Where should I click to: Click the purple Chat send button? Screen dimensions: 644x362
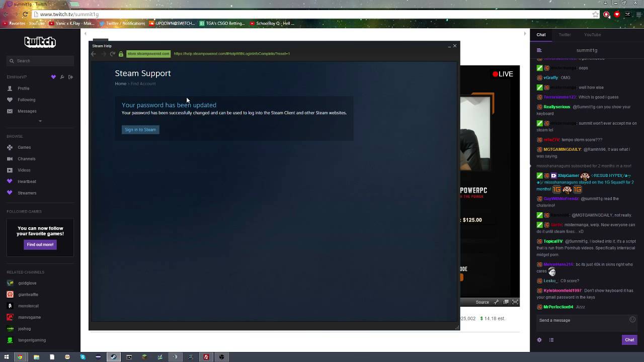tap(629, 340)
